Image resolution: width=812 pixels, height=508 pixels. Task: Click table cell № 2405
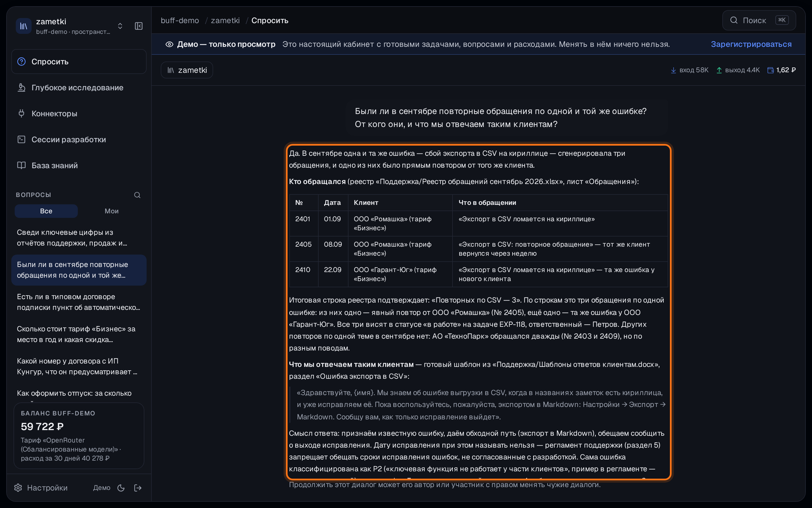point(304,249)
